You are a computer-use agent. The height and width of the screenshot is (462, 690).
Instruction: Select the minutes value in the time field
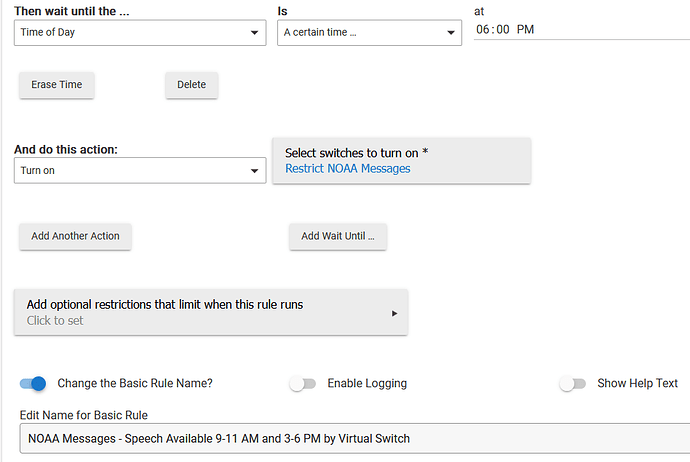502,30
